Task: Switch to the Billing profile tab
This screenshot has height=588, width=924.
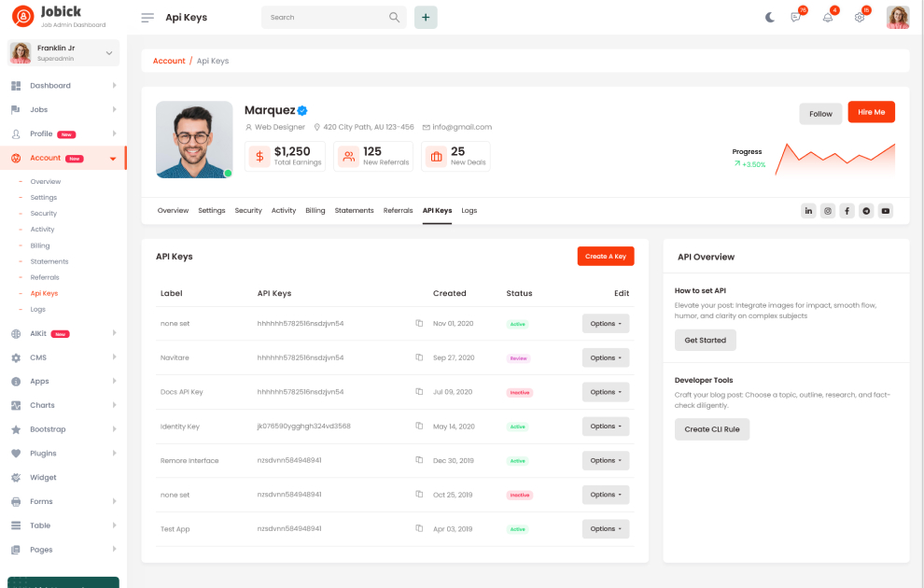Action: (x=315, y=211)
